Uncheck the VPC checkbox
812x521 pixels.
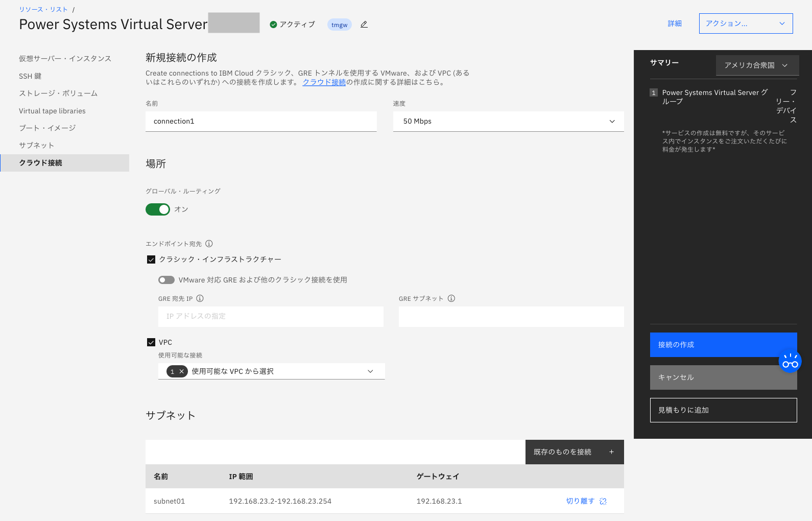point(151,342)
